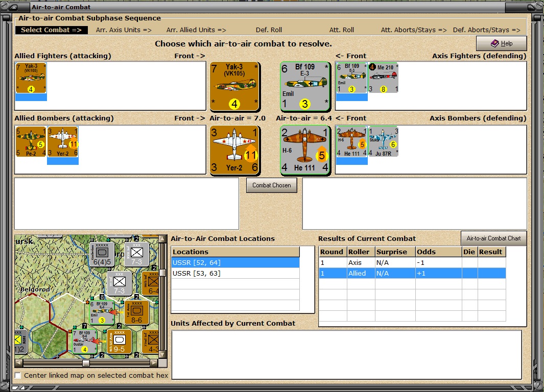This screenshot has width=544, height=392.
Task: Click the map horizontal scrollbar left arrow
Action: (x=19, y=363)
